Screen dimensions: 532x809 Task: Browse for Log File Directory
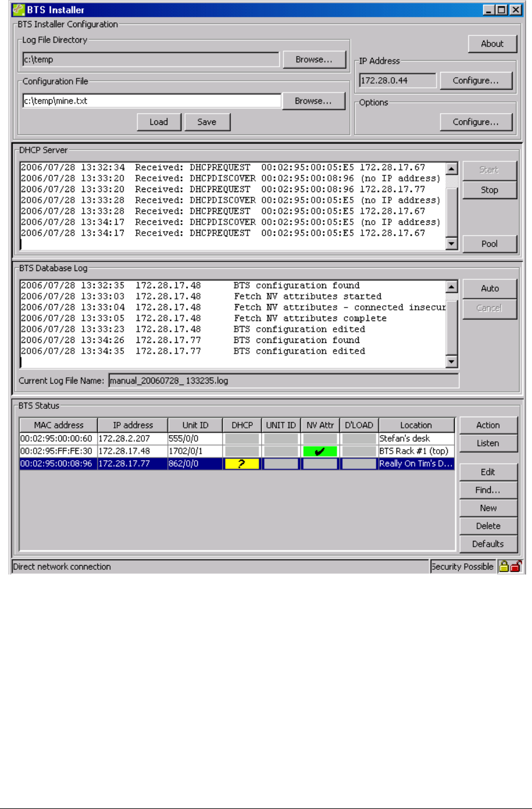[x=313, y=60]
